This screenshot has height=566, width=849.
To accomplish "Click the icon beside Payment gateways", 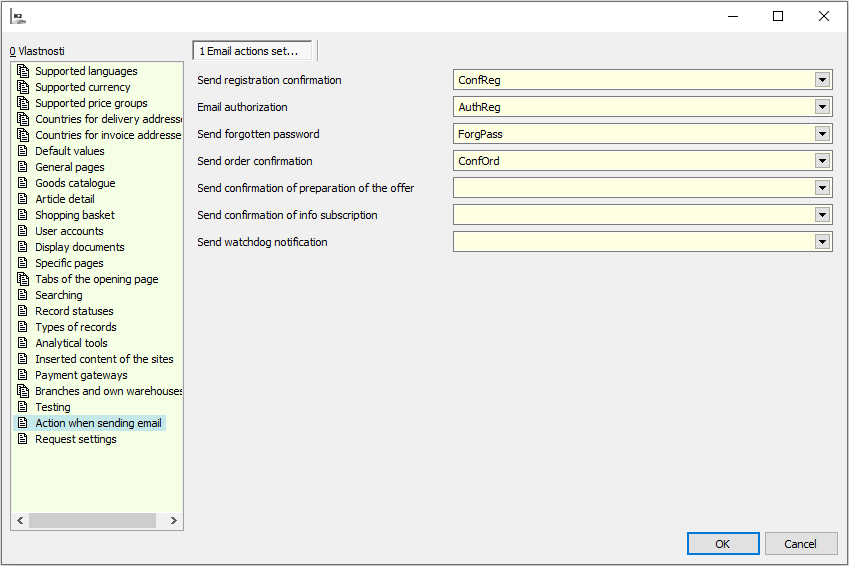I will click(x=24, y=375).
